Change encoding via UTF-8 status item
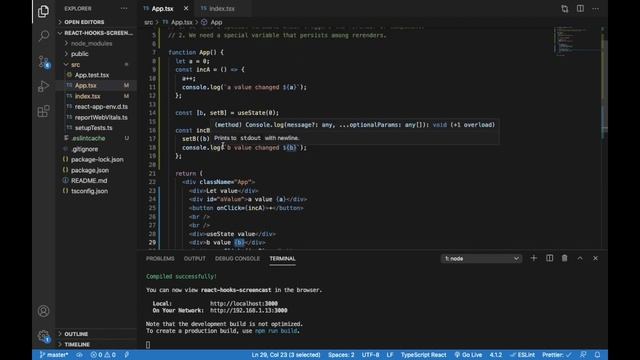 pos(370,355)
